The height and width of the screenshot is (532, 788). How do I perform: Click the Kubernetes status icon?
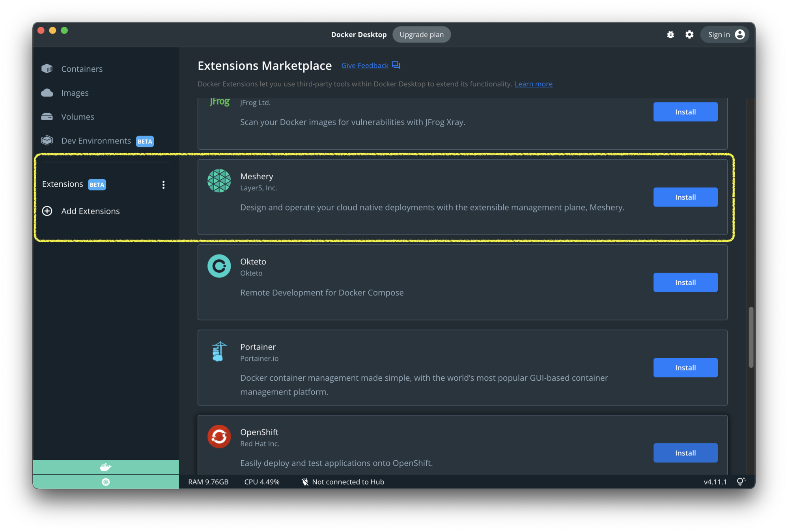pyautogui.click(x=106, y=482)
